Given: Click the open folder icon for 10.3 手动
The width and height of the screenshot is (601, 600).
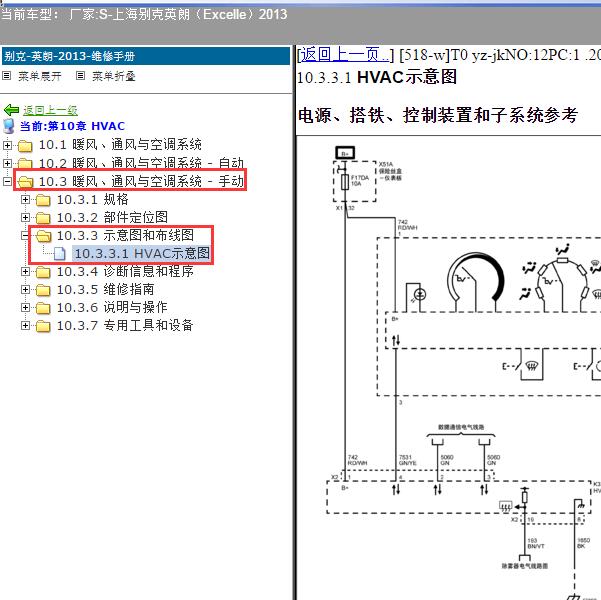Looking at the screenshot, I should [25, 182].
